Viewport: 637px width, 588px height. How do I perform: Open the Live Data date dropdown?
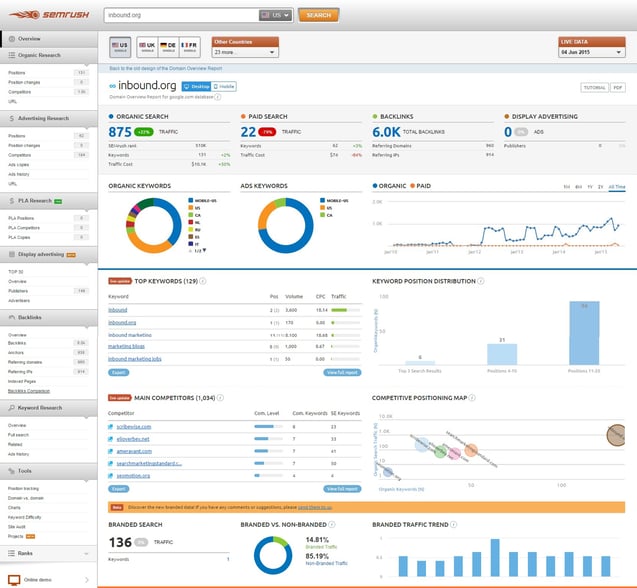(x=592, y=52)
